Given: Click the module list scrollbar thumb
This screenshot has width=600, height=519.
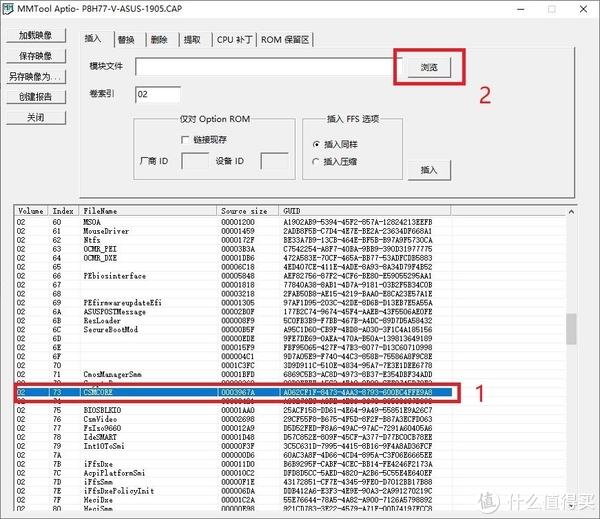Looking at the screenshot, I should pos(571,329).
